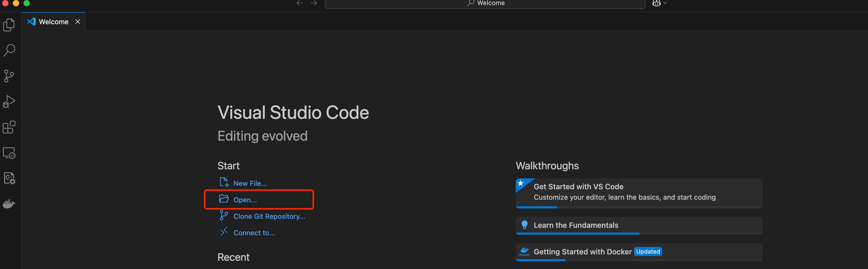Click the Copilot icon in title bar
The height and width of the screenshot is (269, 868).
[x=656, y=3]
